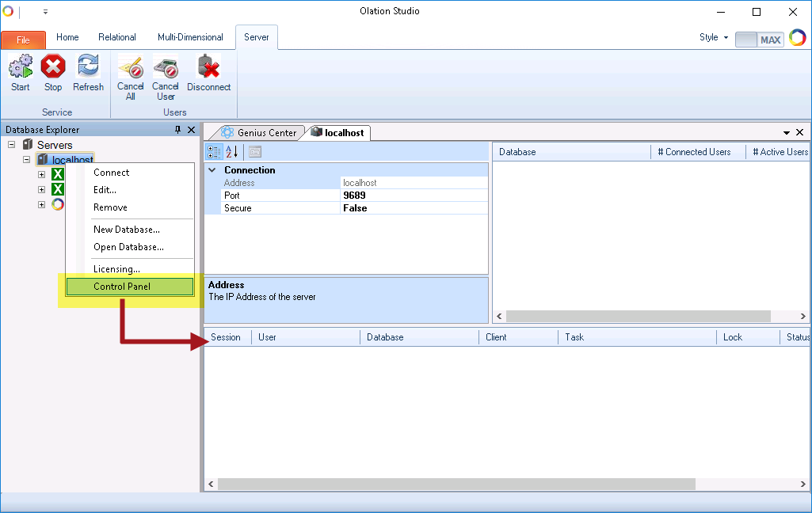Open the Relational ribbon tab
Screen dimensions: 812x513
click(x=117, y=37)
